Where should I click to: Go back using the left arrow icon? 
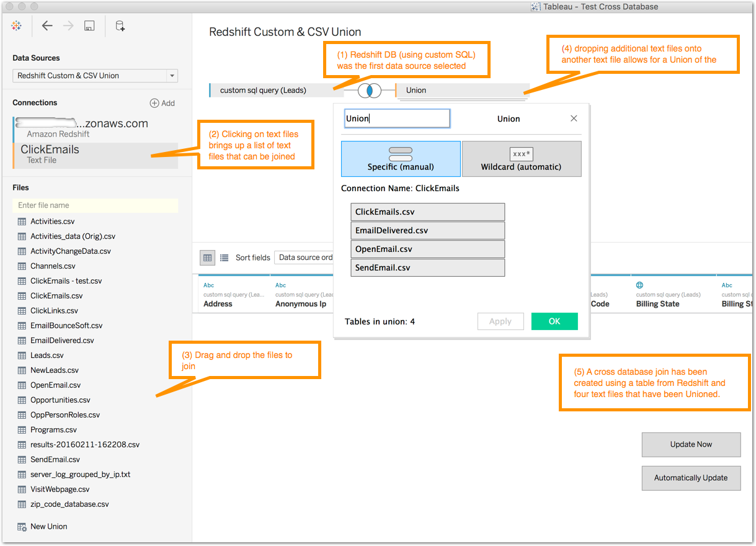tap(47, 25)
